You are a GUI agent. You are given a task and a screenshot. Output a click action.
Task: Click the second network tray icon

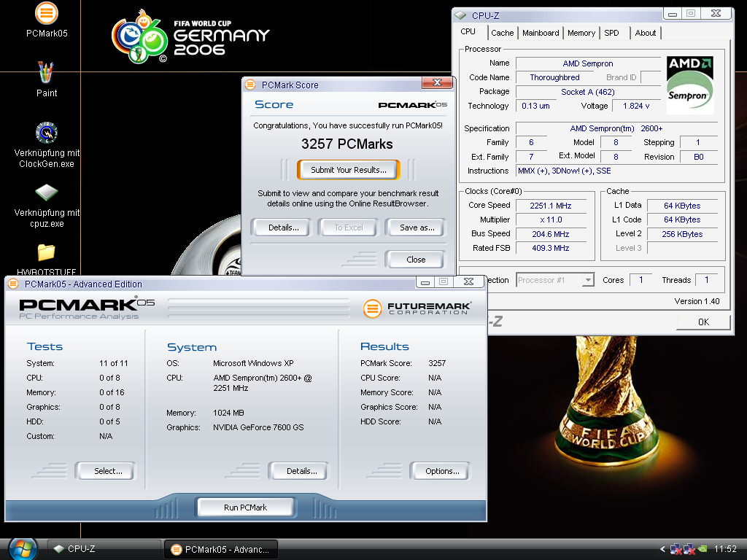(x=689, y=550)
